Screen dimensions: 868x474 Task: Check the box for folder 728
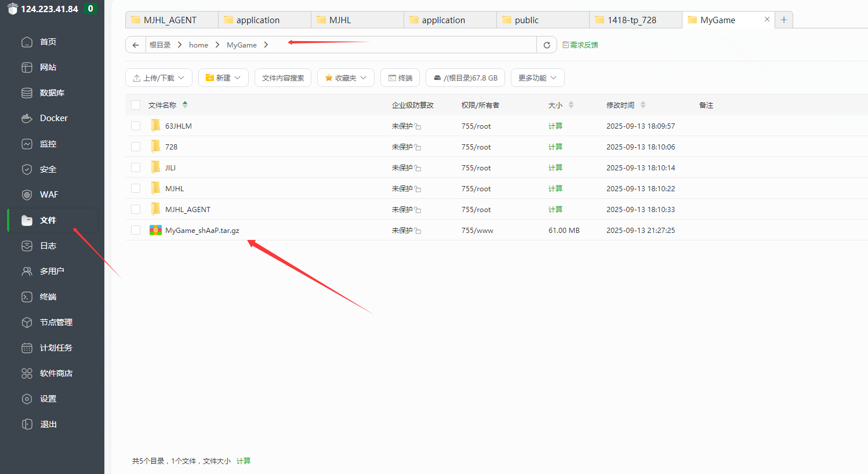136,147
